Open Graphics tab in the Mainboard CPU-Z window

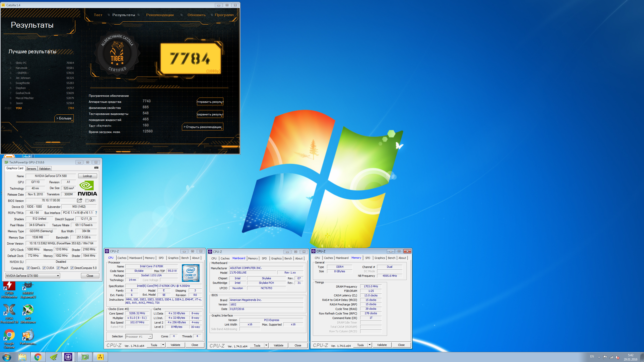[x=276, y=258]
